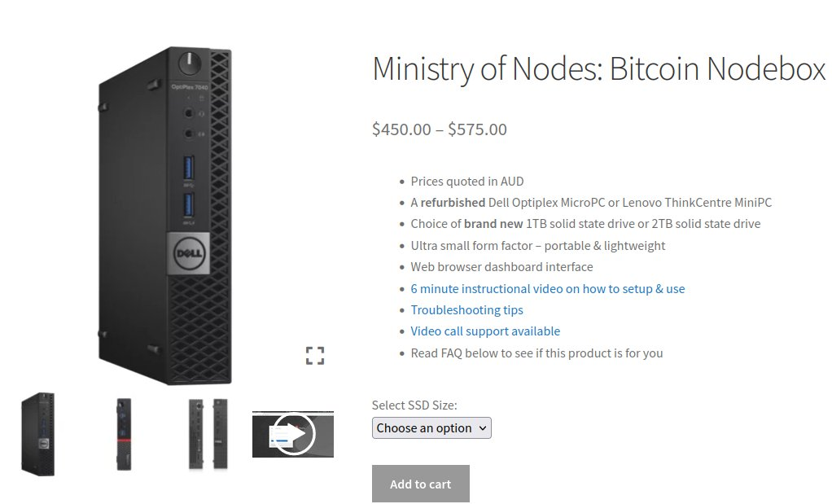Play the product video thumbnail

[293, 435]
